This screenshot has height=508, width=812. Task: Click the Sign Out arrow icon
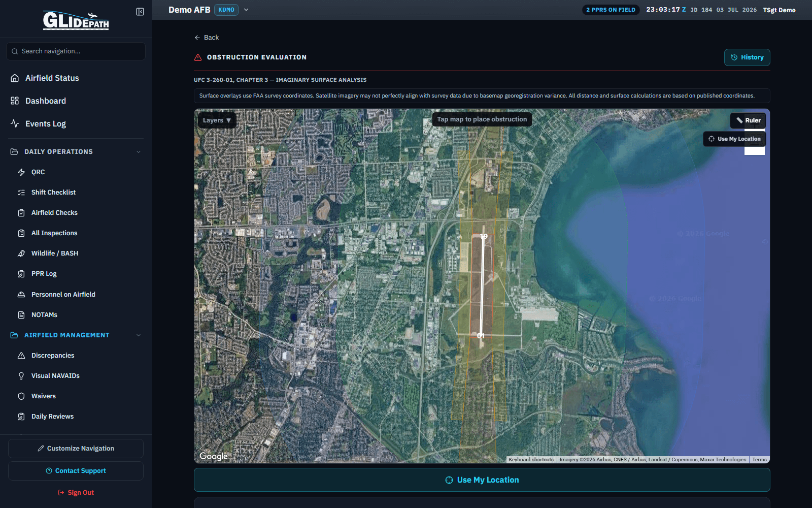click(x=61, y=493)
